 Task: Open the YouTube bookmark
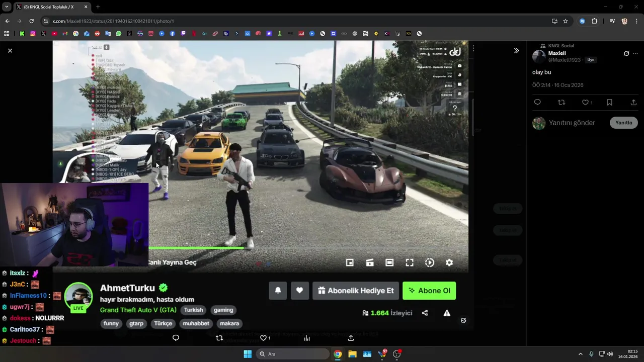click(x=54, y=34)
